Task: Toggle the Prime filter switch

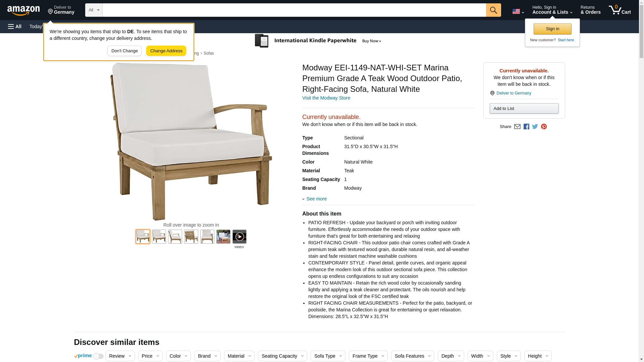Action: tap(98, 356)
